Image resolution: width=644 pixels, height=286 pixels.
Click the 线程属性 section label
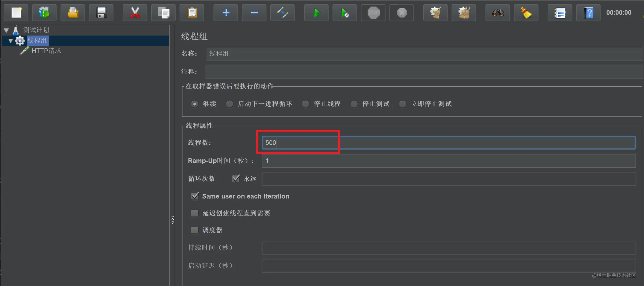pyautogui.click(x=199, y=126)
